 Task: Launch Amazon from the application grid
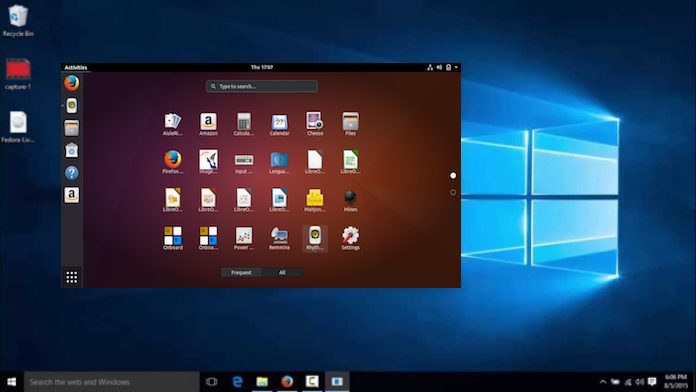208,124
